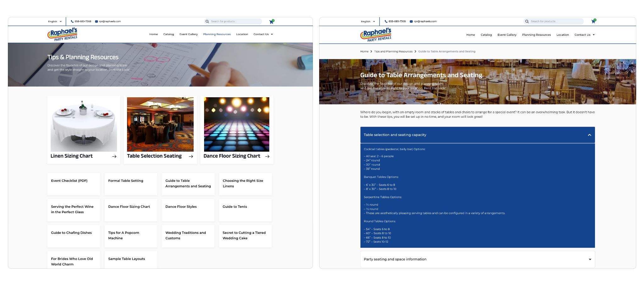Open English language dropdown on Tips & Planning Resources page
This screenshot has width=644, height=286.
[55, 21]
